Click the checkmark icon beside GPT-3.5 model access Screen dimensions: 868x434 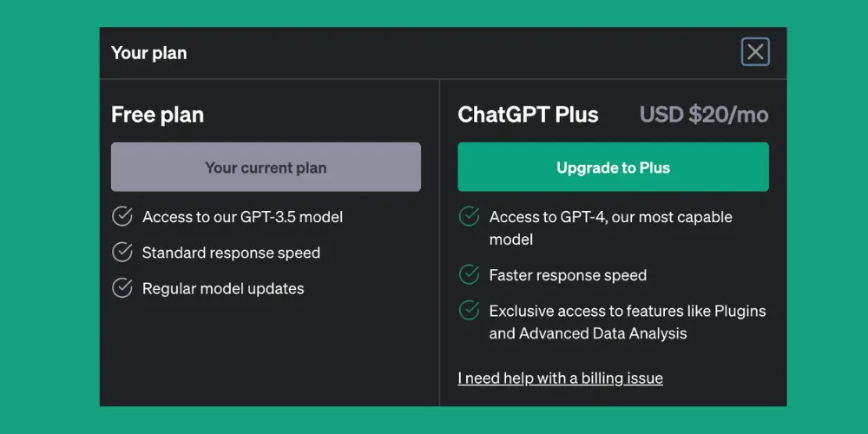click(x=122, y=216)
